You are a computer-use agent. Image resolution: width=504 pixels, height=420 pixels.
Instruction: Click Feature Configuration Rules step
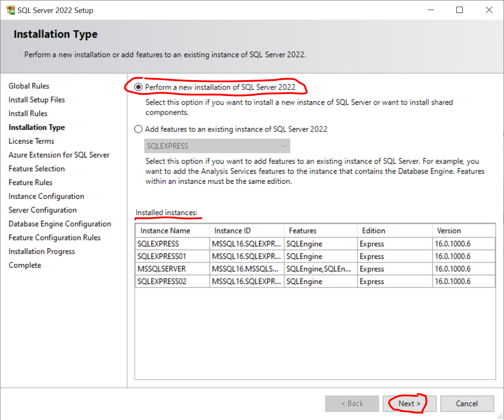(x=55, y=238)
